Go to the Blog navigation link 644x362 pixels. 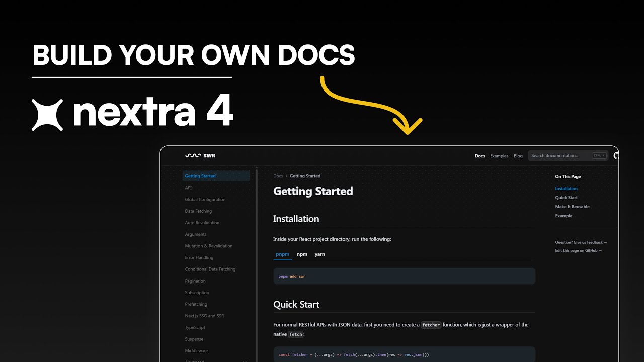(518, 156)
